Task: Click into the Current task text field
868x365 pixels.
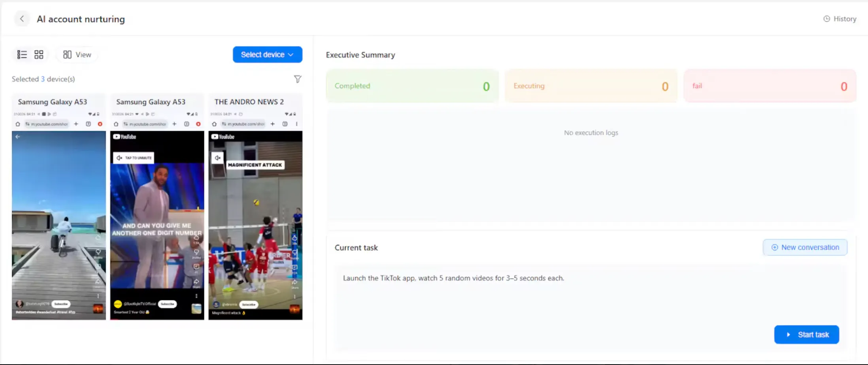Action: pos(591,307)
